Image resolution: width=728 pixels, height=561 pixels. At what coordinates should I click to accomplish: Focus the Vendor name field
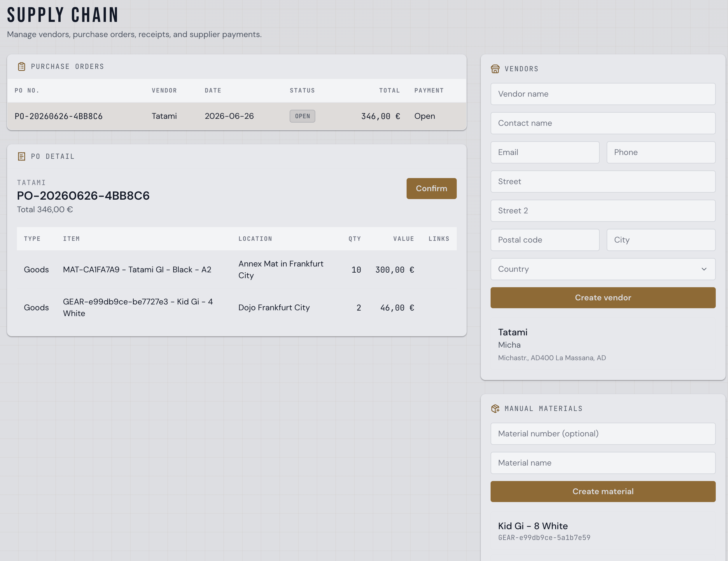pyautogui.click(x=603, y=94)
